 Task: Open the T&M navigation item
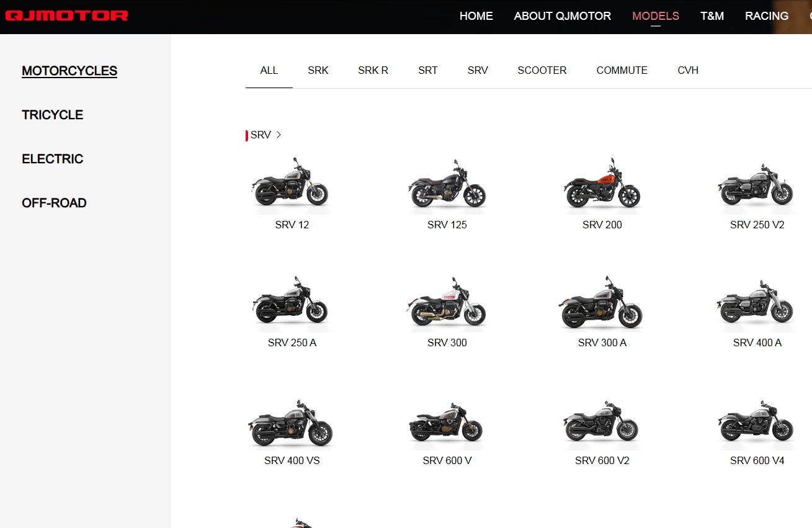[x=712, y=16]
